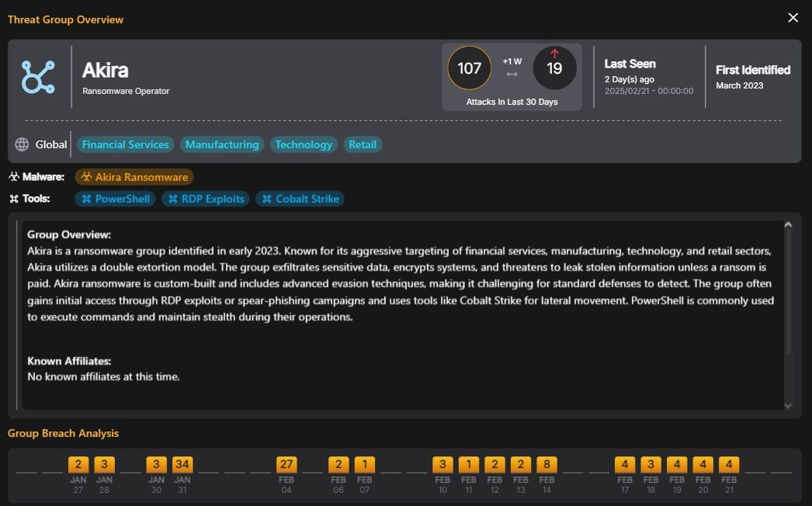Click the 2025/02/21 - 00:00:00 timestamp
Screen dimensions: 812x506
pyautogui.click(x=649, y=91)
